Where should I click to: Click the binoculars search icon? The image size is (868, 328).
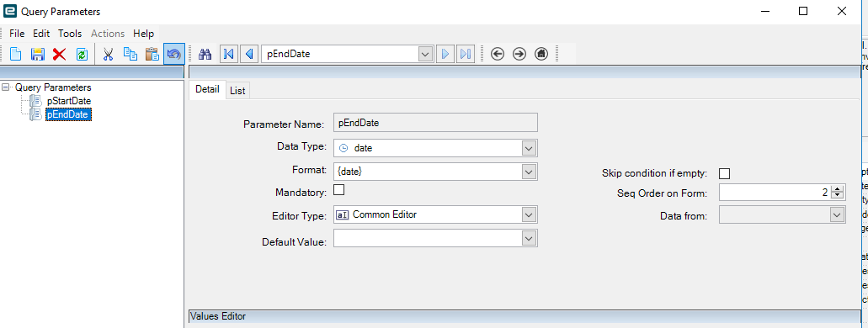tap(205, 54)
